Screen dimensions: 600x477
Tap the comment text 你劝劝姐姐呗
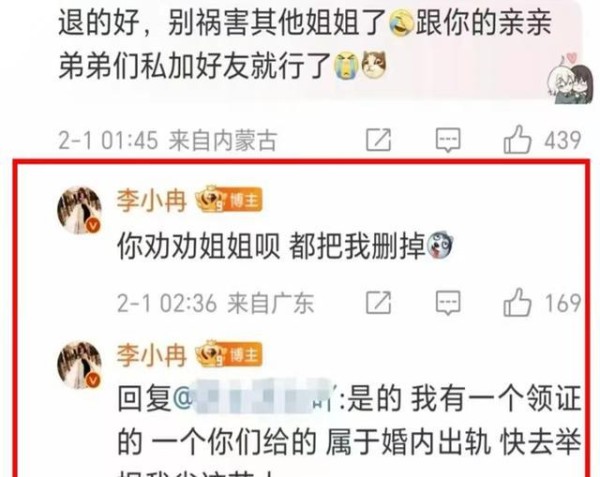click(198, 246)
